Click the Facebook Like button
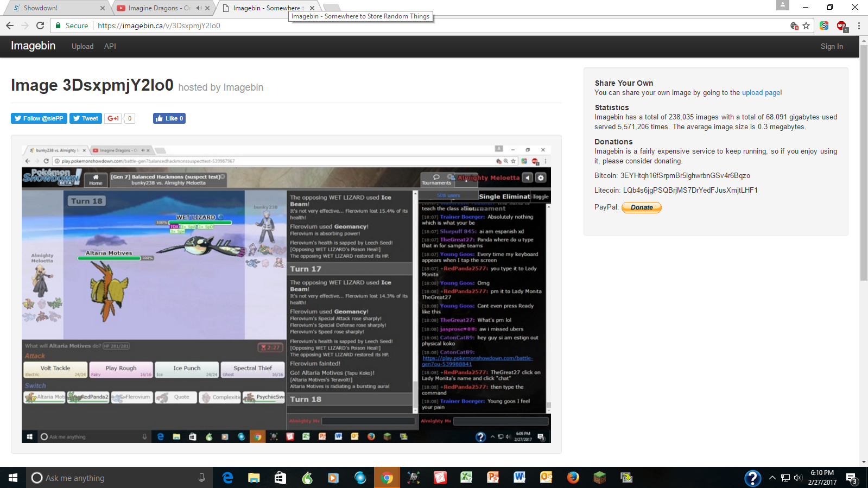This screenshot has width=868, height=488. [169, 118]
